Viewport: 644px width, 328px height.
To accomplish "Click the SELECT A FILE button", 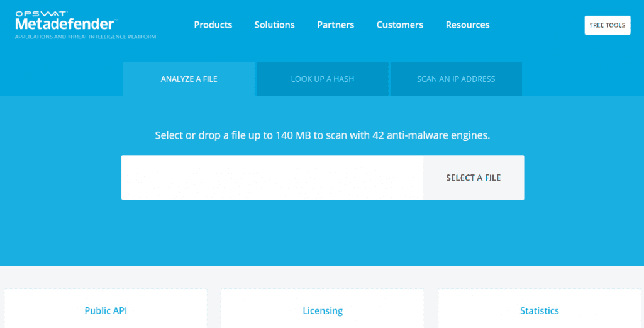I will [474, 178].
